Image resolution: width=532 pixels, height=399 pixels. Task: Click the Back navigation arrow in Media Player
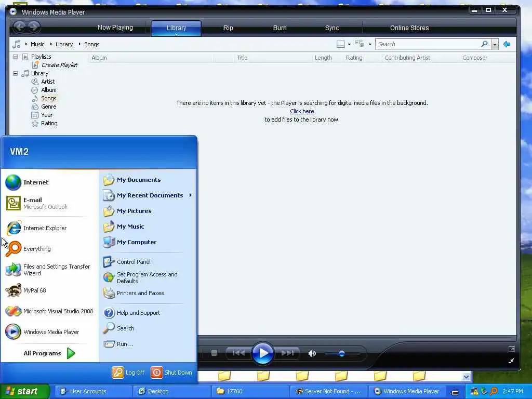[20, 27]
